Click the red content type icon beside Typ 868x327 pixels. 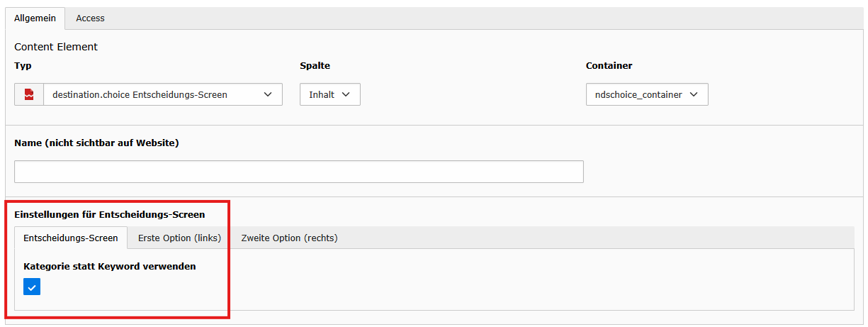(29, 94)
